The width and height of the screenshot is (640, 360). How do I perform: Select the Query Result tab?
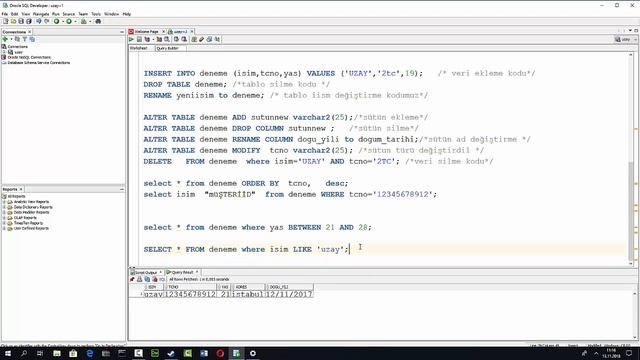pos(182,272)
